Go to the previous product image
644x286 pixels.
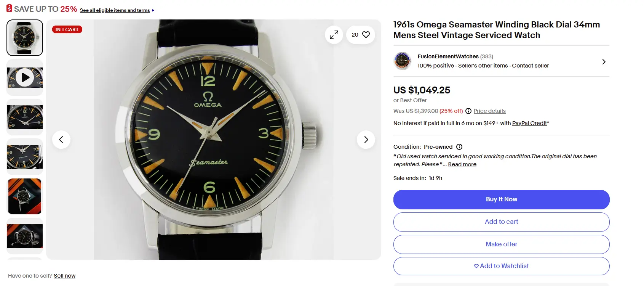(61, 140)
